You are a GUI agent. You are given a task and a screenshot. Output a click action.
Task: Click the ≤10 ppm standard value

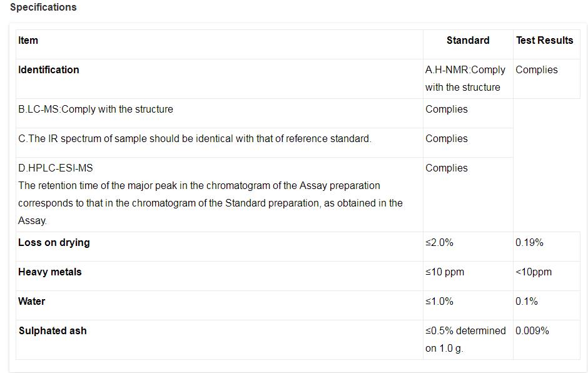[445, 272]
